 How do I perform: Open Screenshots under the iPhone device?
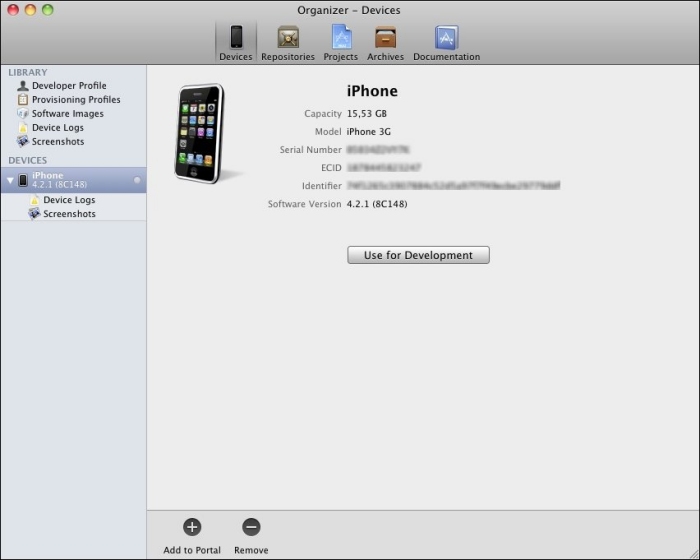[x=62, y=213]
